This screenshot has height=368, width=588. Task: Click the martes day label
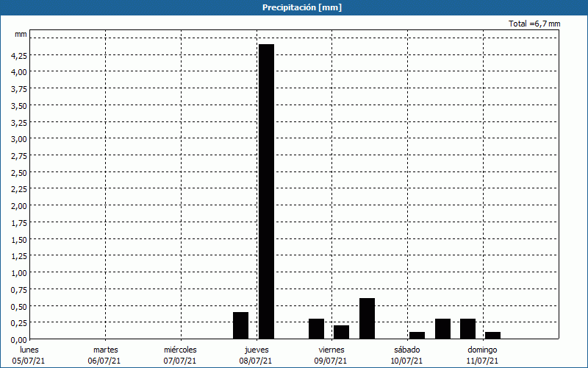[106, 350]
